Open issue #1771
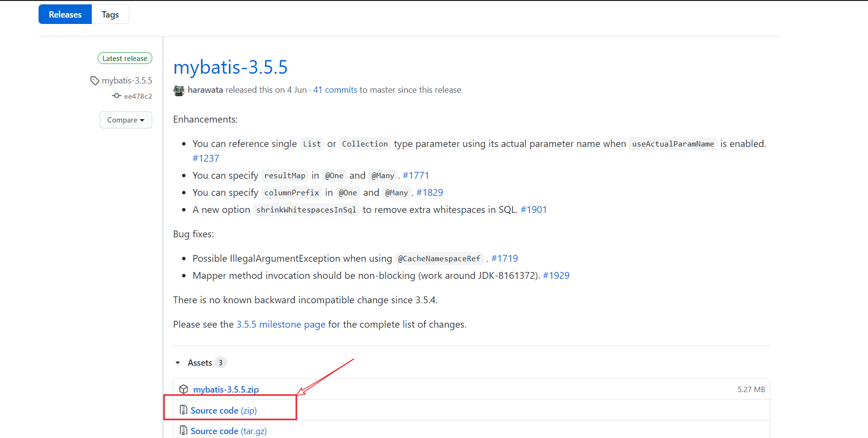 [416, 175]
